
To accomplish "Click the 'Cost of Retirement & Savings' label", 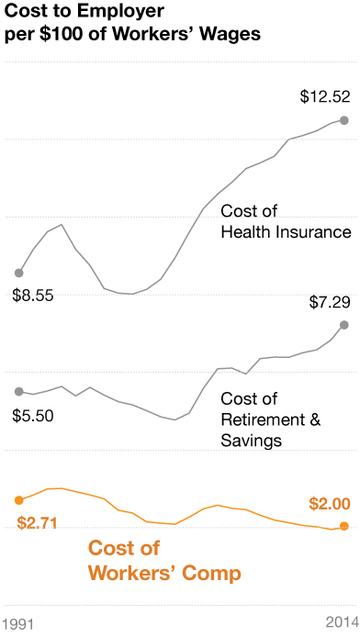I will click(x=271, y=420).
